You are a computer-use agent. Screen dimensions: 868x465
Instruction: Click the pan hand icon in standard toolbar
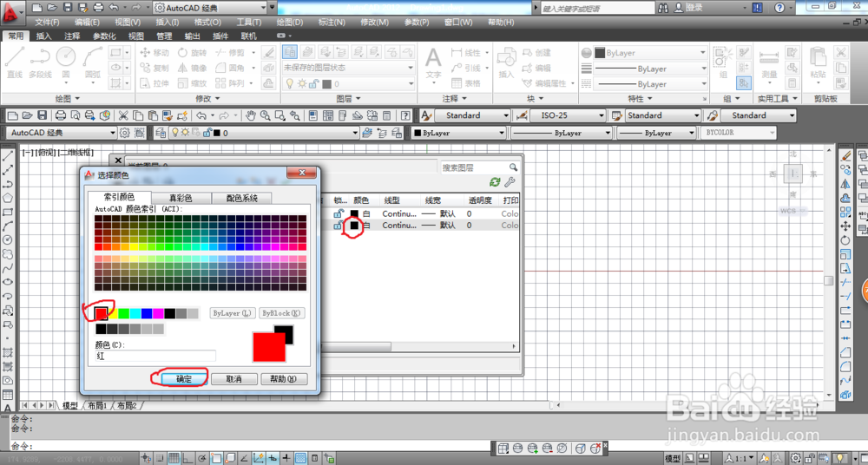pos(251,115)
